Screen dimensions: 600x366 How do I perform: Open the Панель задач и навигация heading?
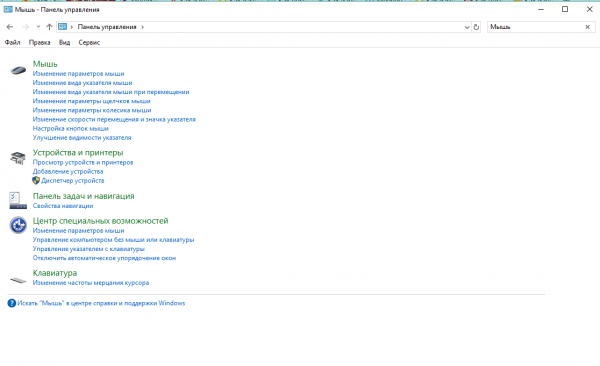[83, 196]
